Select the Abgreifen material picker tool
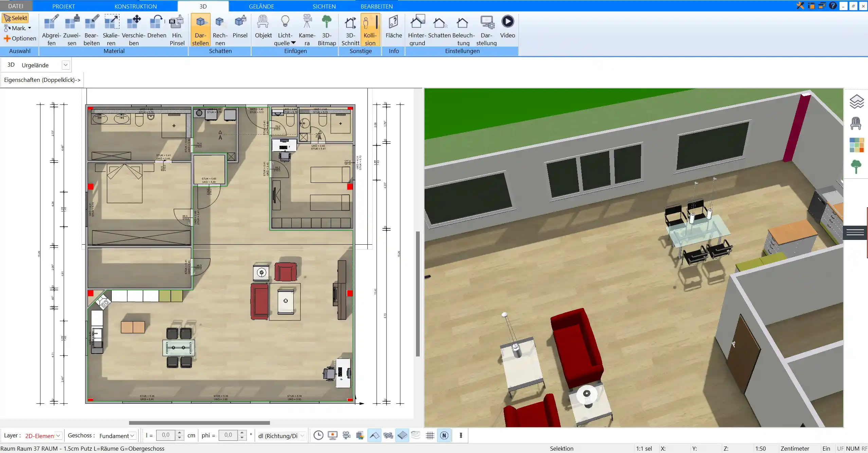This screenshot has width=868, height=453. coord(52,30)
